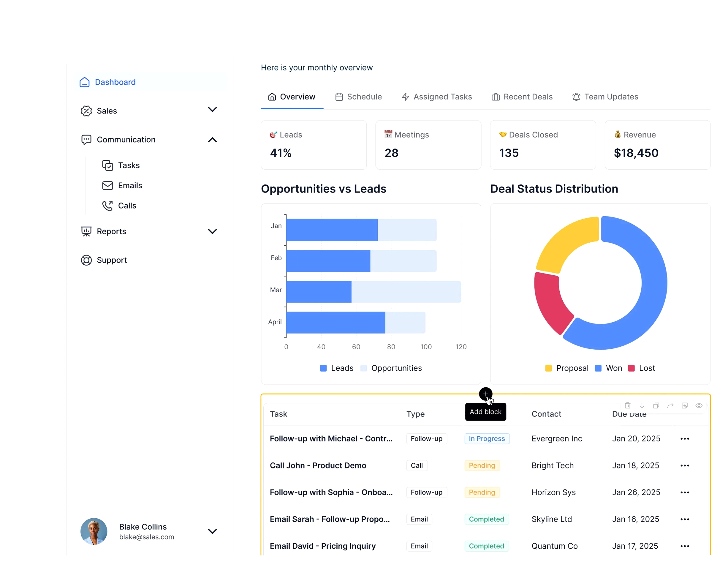The height and width of the screenshot is (562, 728).
Task: Open Calls from the sidebar
Action: click(127, 206)
